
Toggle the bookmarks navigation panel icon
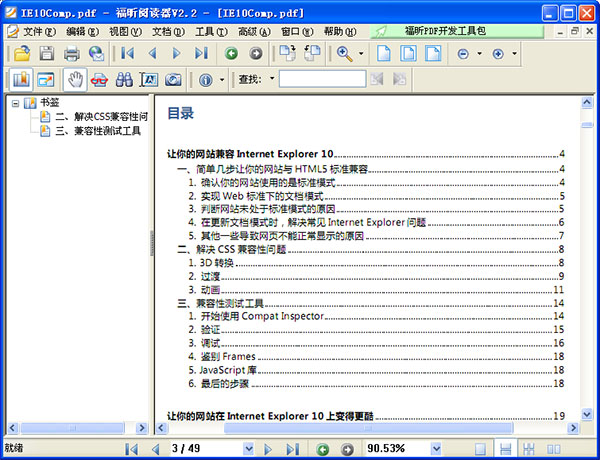click(21, 80)
